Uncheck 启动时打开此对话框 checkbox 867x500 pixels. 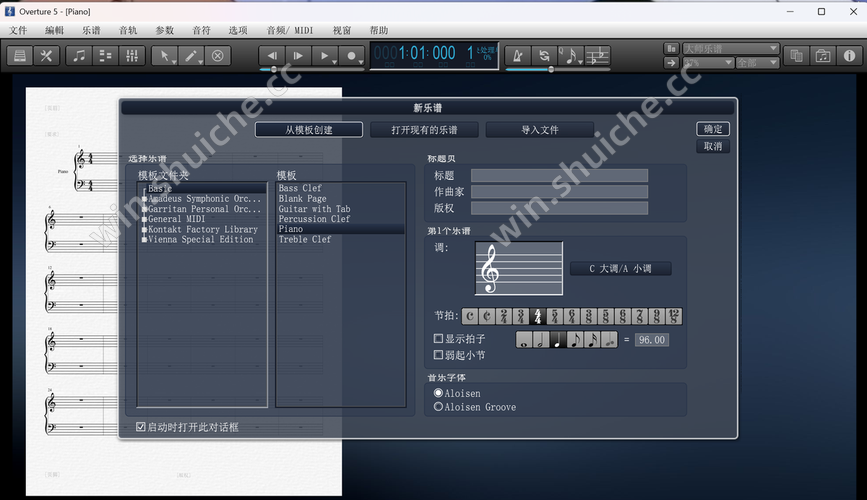(x=141, y=427)
